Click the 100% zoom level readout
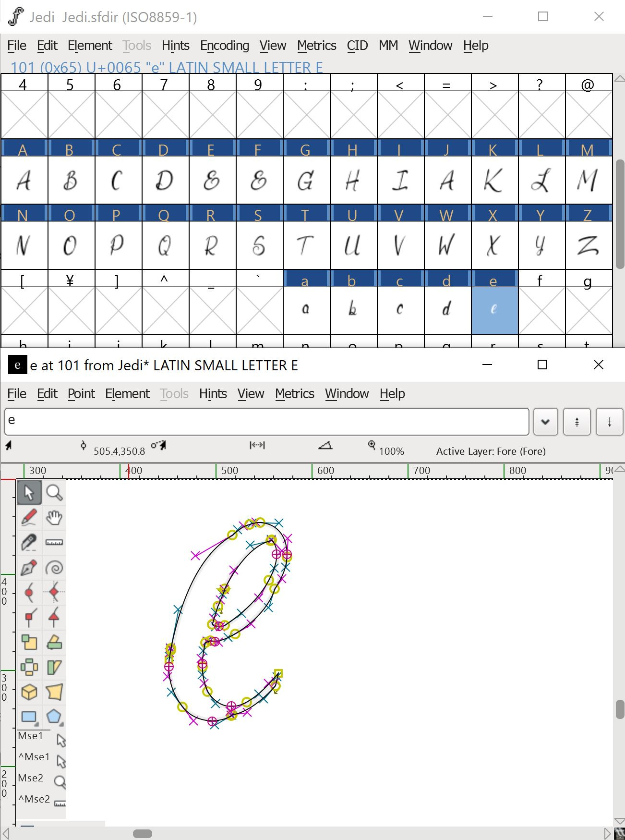The width and height of the screenshot is (625, 840). [391, 451]
